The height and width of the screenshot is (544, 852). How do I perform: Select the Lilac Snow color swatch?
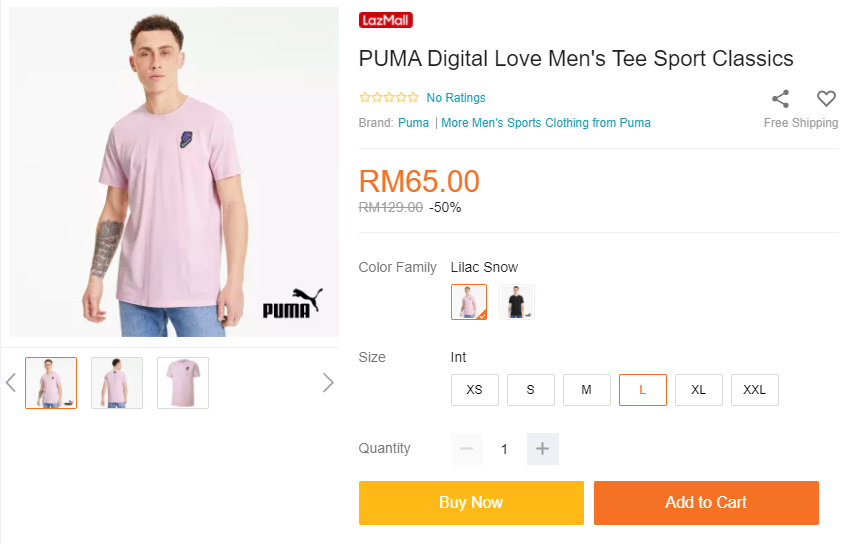coord(468,302)
